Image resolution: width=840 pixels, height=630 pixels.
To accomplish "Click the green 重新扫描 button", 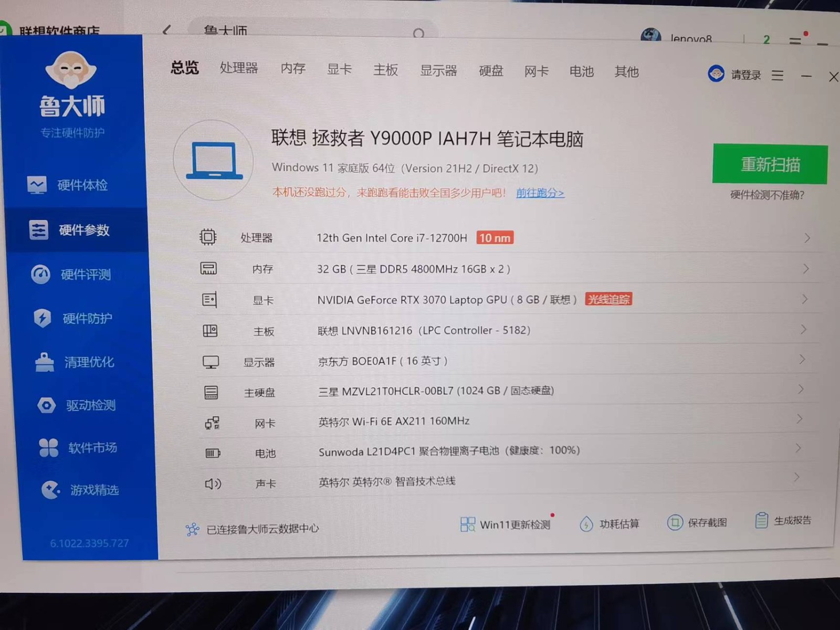I will pyautogui.click(x=770, y=164).
